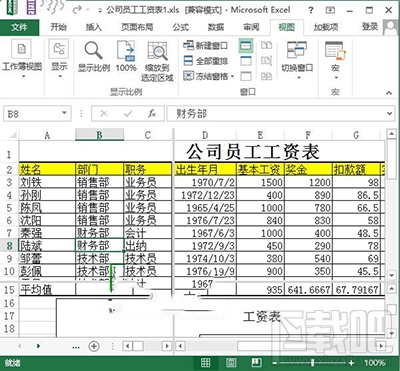Click the View Side by Side icon
The height and width of the screenshot is (371, 400).
266,45
